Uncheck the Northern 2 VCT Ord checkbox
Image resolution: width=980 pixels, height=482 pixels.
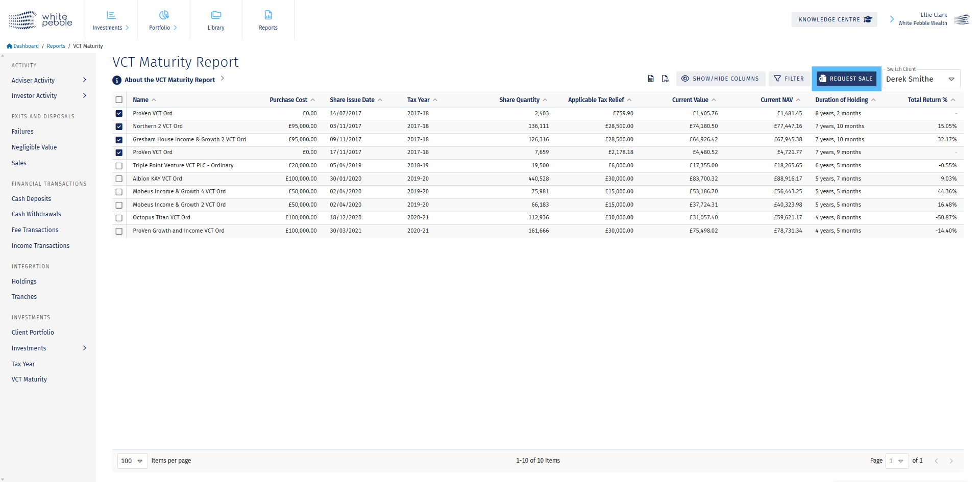pos(119,126)
